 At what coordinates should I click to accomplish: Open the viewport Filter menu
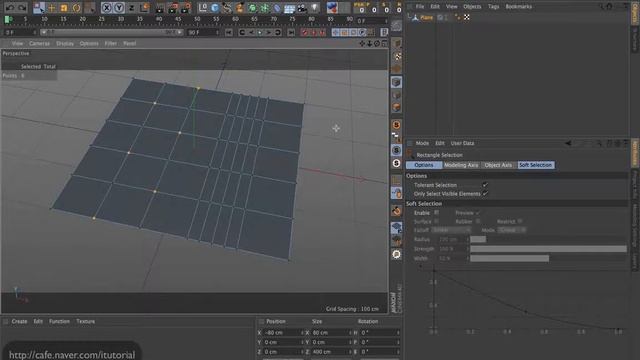click(x=111, y=43)
